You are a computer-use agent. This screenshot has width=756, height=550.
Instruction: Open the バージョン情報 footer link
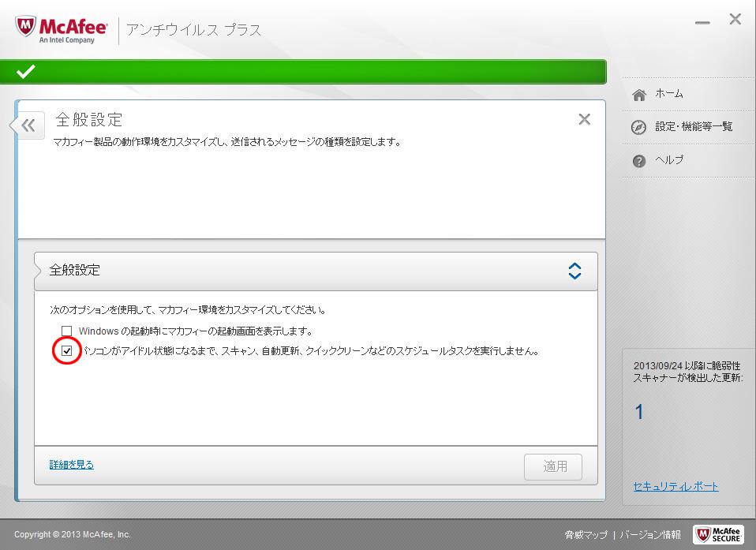(x=650, y=534)
